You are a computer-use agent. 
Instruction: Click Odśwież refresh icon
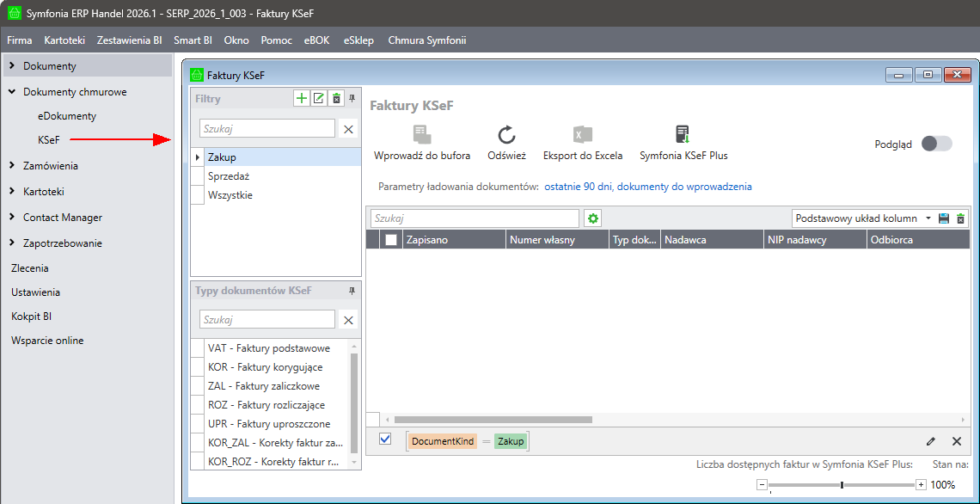pos(506,134)
